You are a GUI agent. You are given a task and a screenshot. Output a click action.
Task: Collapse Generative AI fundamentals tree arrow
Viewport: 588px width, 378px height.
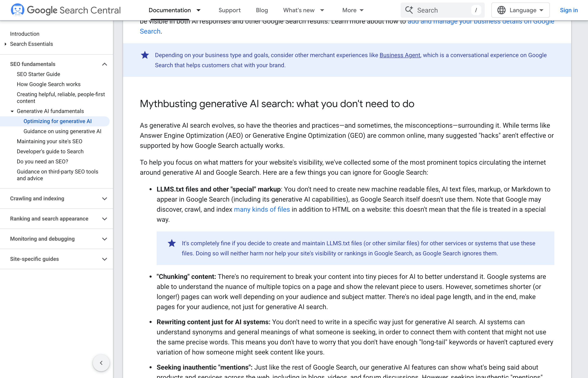(x=12, y=111)
